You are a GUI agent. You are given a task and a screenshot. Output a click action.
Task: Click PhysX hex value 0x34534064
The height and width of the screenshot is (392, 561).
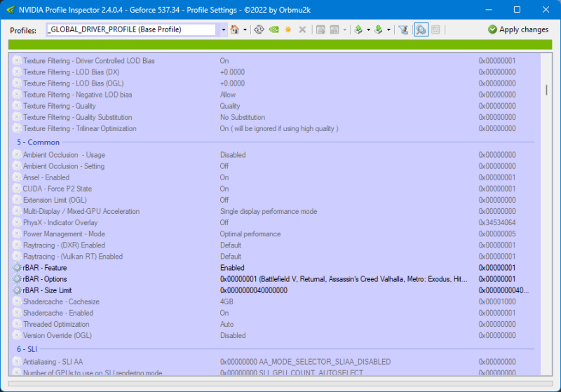click(497, 222)
